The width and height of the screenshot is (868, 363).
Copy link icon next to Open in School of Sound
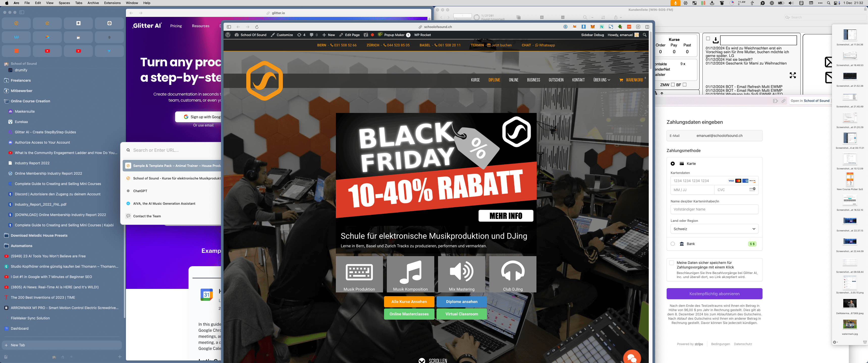pyautogui.click(x=783, y=101)
